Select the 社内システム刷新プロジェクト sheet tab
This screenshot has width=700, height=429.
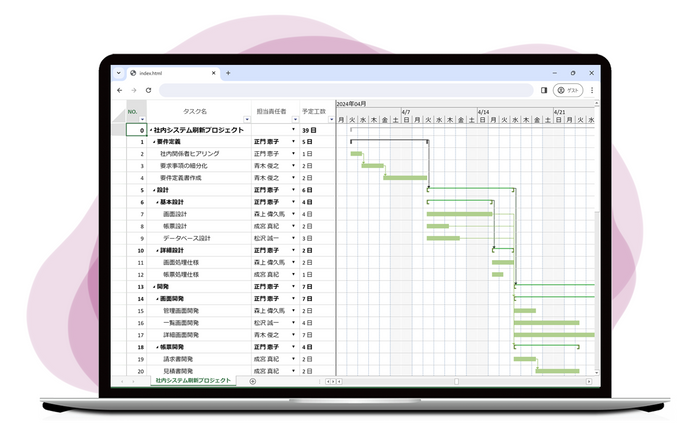(x=193, y=381)
